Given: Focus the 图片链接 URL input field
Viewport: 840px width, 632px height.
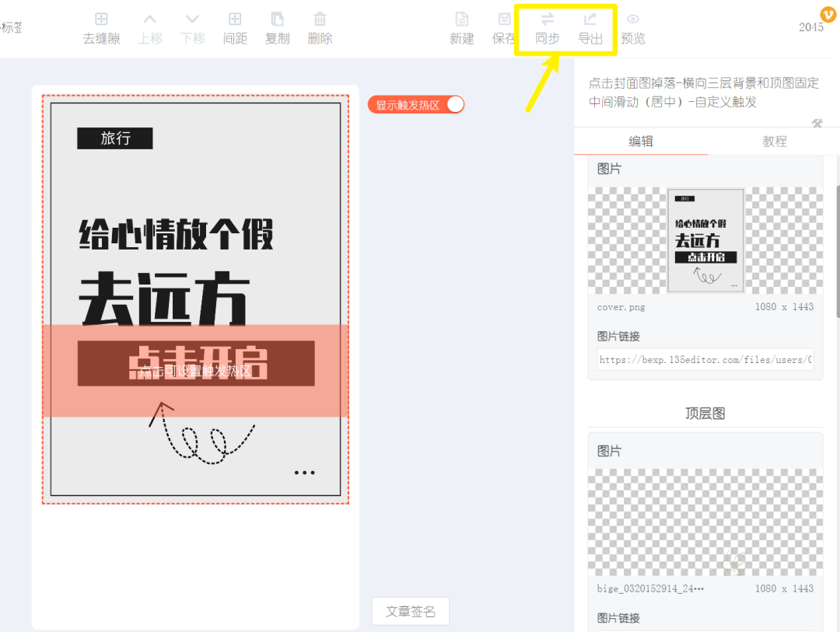Looking at the screenshot, I should [x=705, y=359].
